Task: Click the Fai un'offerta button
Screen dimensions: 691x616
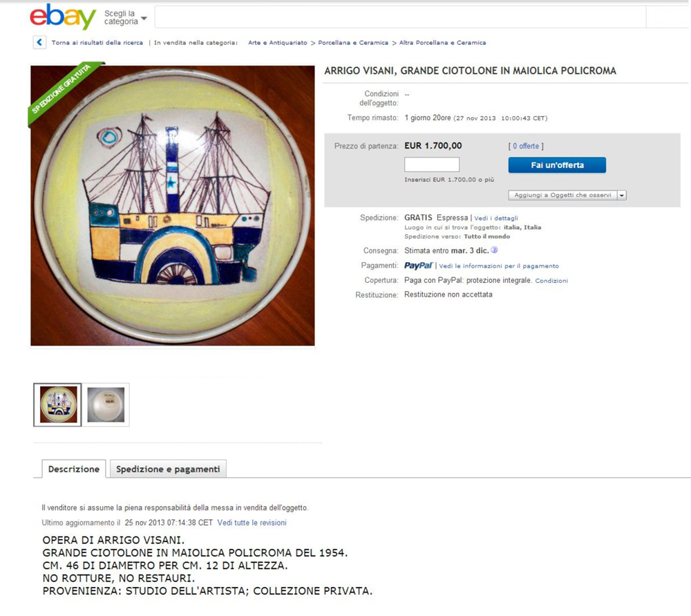Action: click(x=557, y=165)
